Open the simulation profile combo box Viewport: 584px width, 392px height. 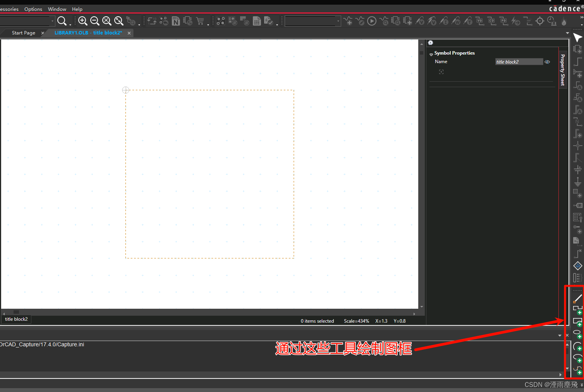point(313,21)
